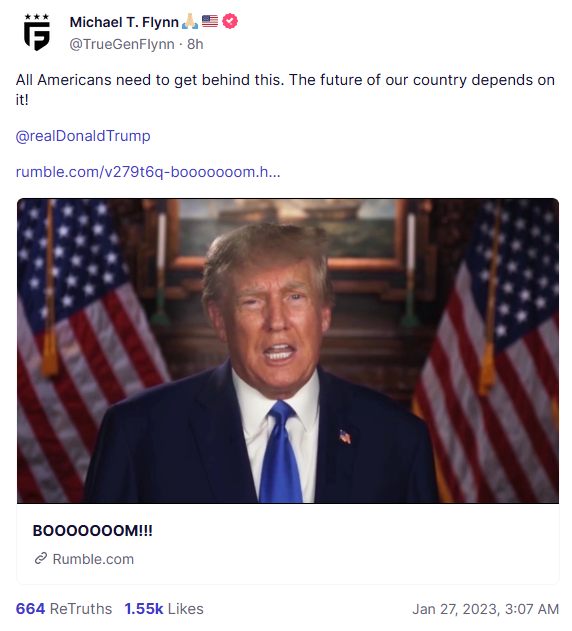Open the @realDonaldTrump mention
The image size is (572, 631).
tap(83, 136)
